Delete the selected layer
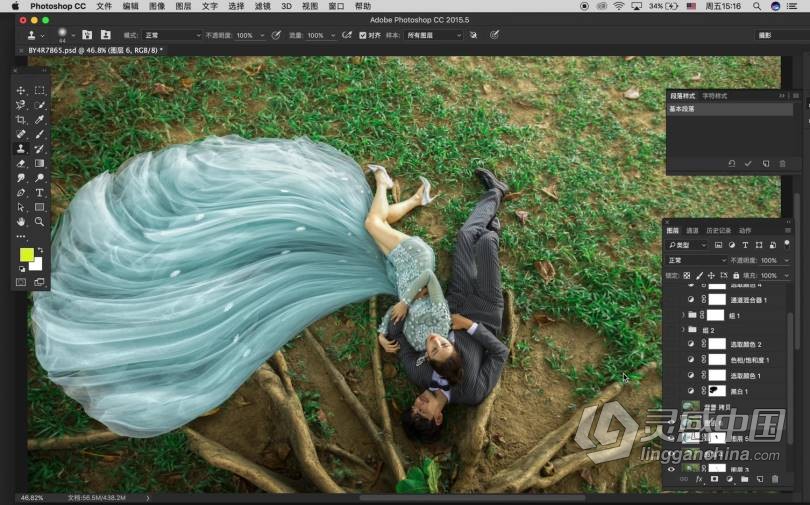This screenshot has width=810, height=505. [775, 479]
